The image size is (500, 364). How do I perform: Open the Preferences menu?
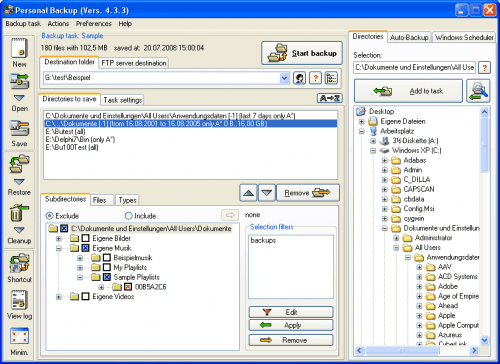93,24
